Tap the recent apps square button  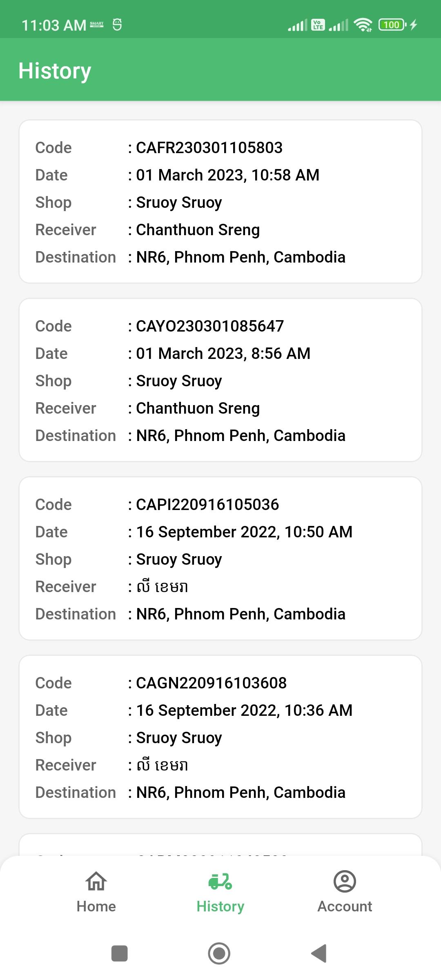(x=120, y=953)
